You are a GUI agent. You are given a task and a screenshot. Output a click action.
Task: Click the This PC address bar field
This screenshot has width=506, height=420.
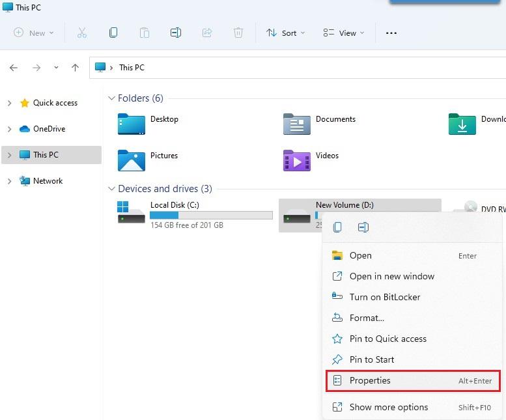(293, 68)
